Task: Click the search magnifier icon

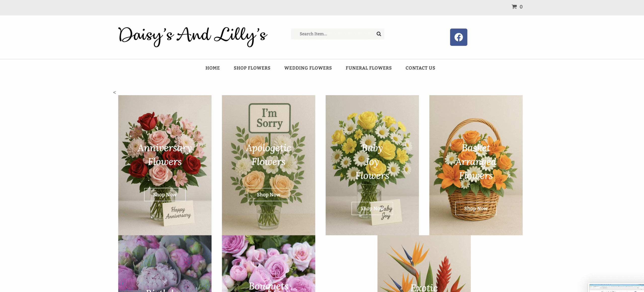Action: click(x=379, y=34)
